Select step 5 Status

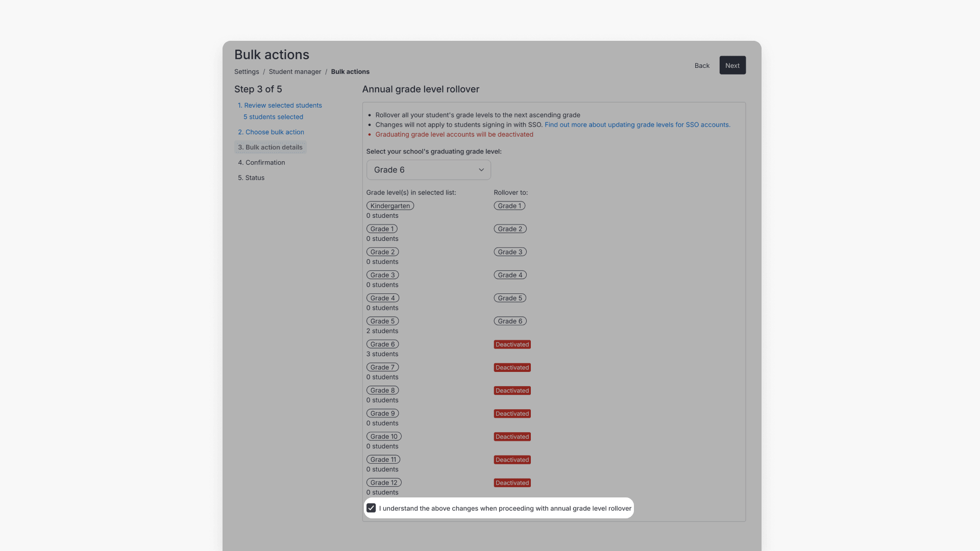point(251,178)
